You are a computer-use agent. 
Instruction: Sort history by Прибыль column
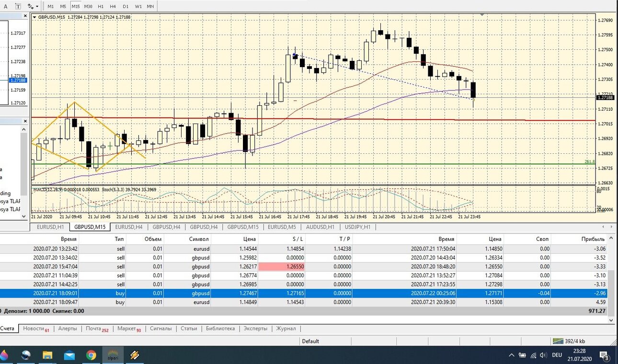(x=593, y=239)
